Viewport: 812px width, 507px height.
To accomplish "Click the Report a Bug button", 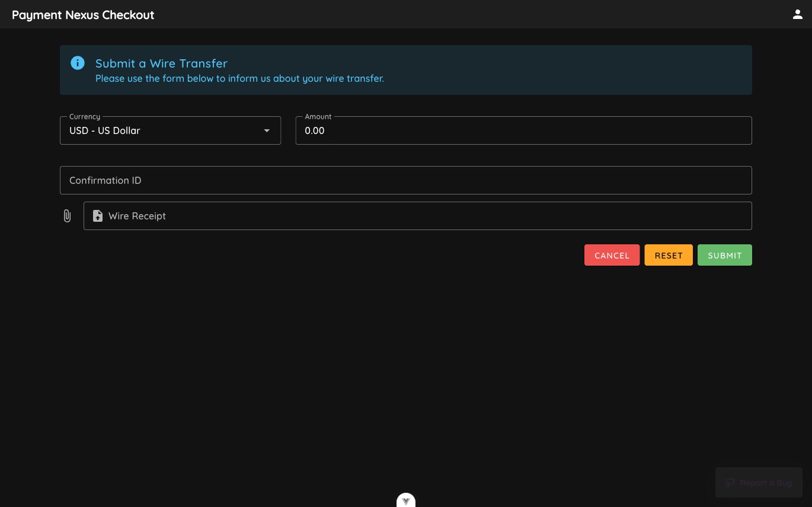I will (x=759, y=483).
